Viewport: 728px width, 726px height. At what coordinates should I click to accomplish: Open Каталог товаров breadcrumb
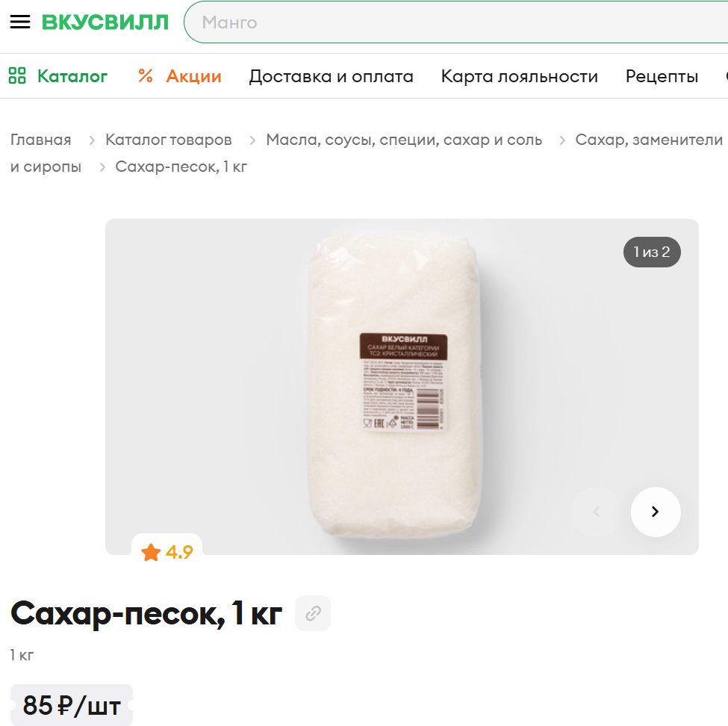(169, 140)
